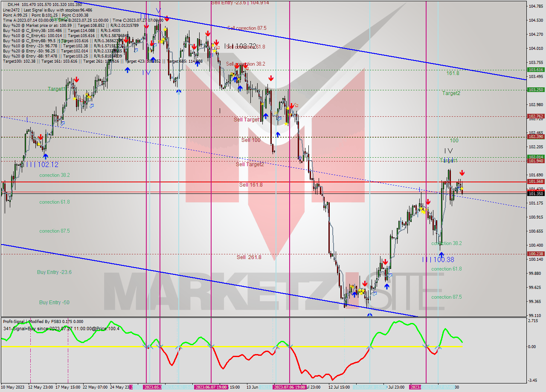Screen dimensions: 546x392
Task: Click the 'Sell 161.8' label
Action: pos(251,185)
